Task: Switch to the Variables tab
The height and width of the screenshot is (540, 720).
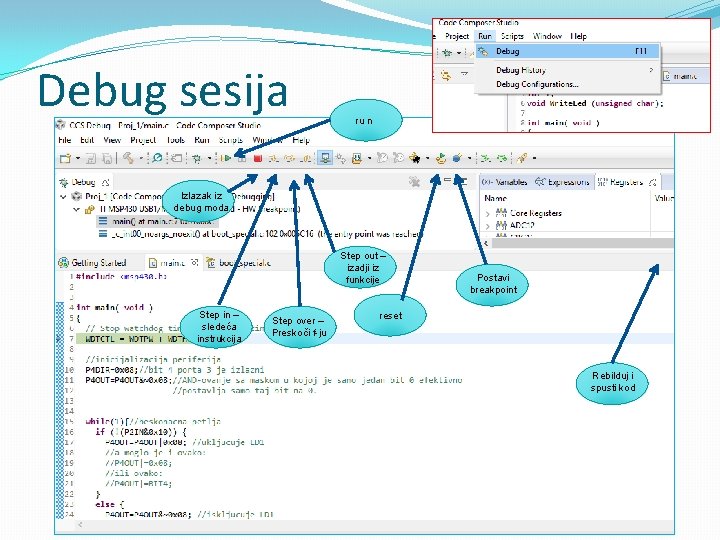Action: pyautogui.click(x=505, y=182)
